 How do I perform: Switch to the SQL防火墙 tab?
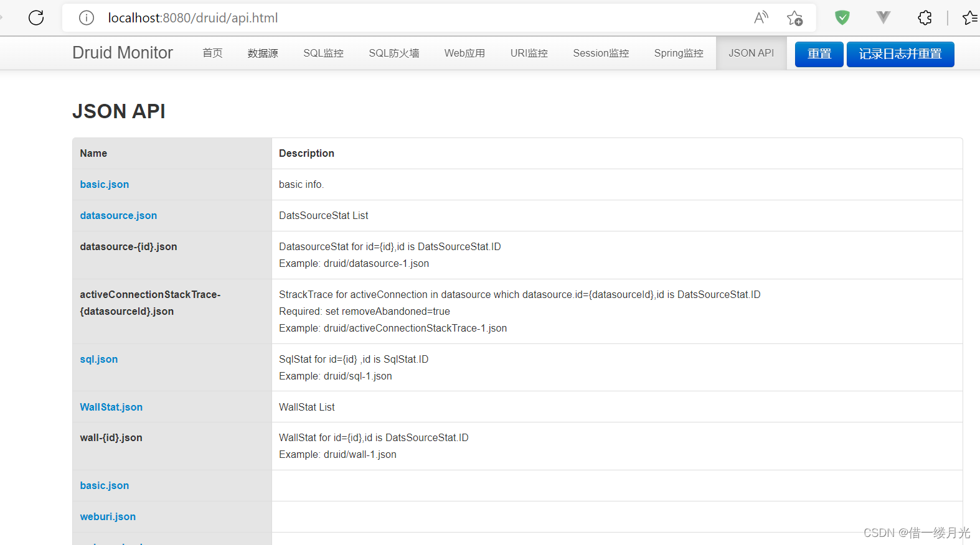pos(394,54)
